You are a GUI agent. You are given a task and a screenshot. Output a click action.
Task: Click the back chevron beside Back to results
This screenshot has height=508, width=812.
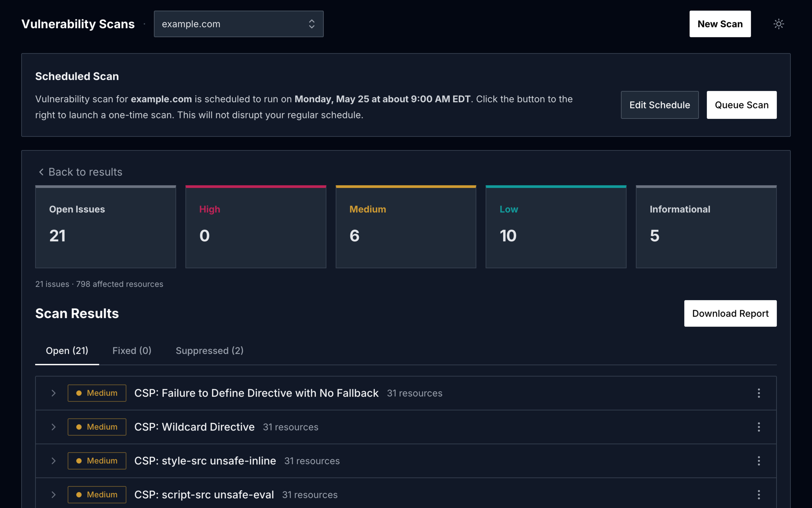41,172
